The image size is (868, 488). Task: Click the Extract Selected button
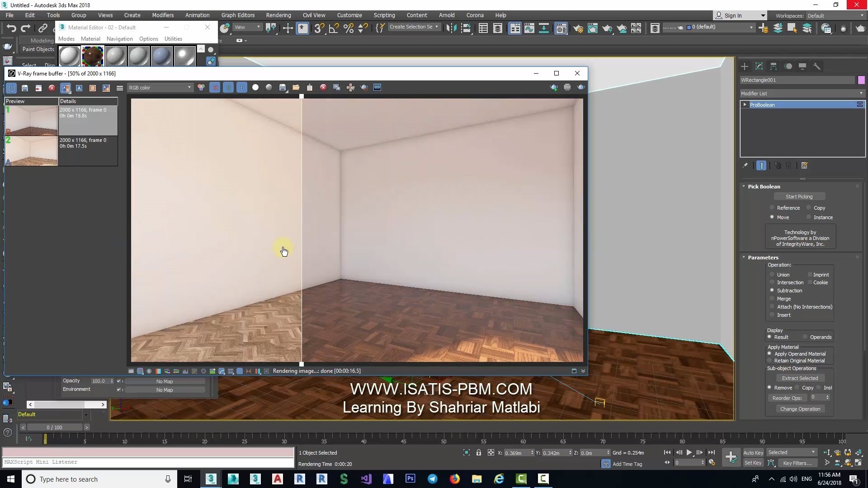(x=800, y=378)
